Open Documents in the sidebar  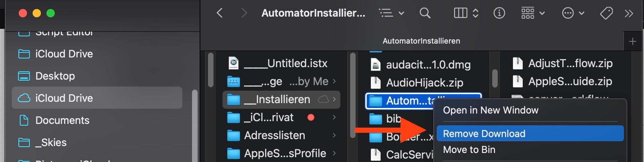pyautogui.click(x=62, y=120)
